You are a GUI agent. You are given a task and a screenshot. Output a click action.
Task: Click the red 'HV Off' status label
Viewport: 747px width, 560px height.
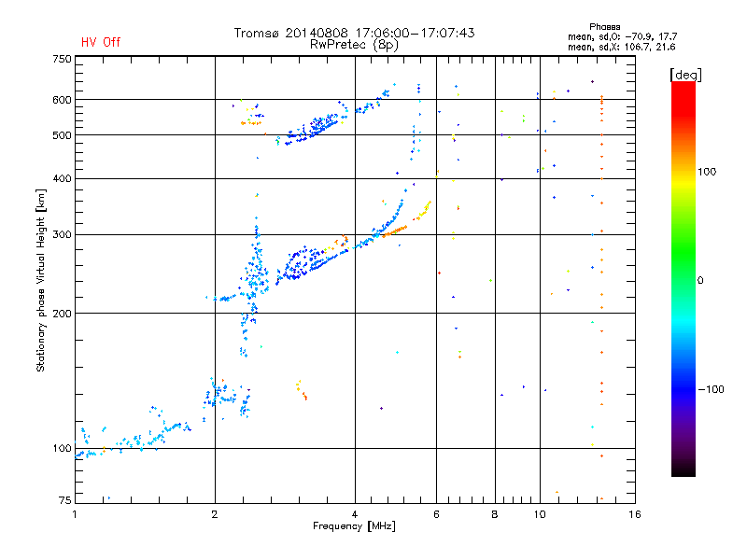(x=101, y=42)
